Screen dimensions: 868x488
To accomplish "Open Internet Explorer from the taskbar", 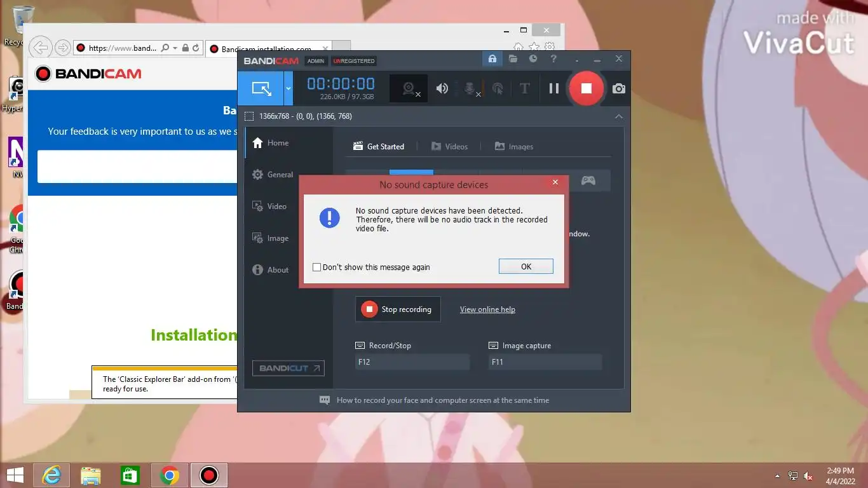I will coord(51,475).
